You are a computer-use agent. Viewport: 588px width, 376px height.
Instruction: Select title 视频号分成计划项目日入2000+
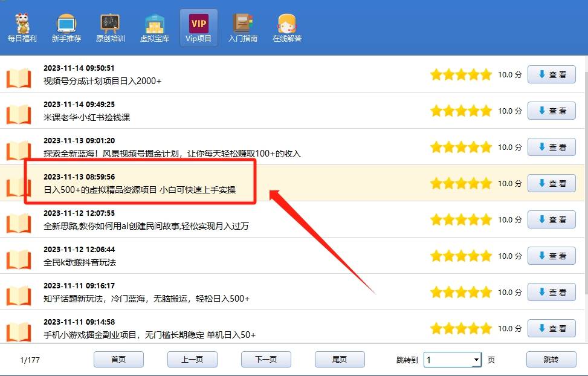(102, 81)
